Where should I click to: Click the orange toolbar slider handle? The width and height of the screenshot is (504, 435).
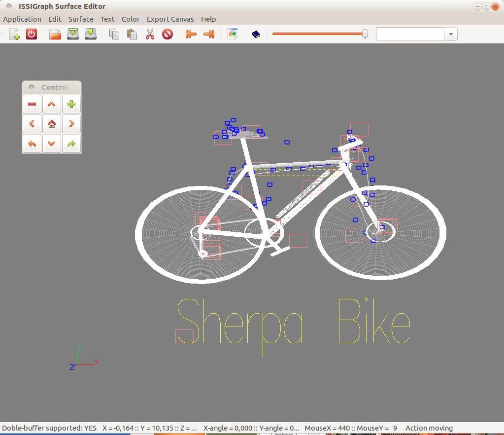365,34
